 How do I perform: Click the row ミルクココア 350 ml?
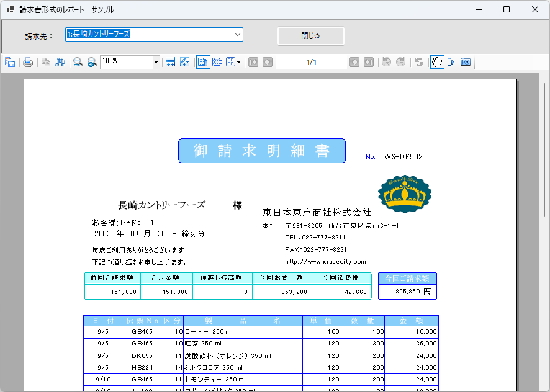261,368
